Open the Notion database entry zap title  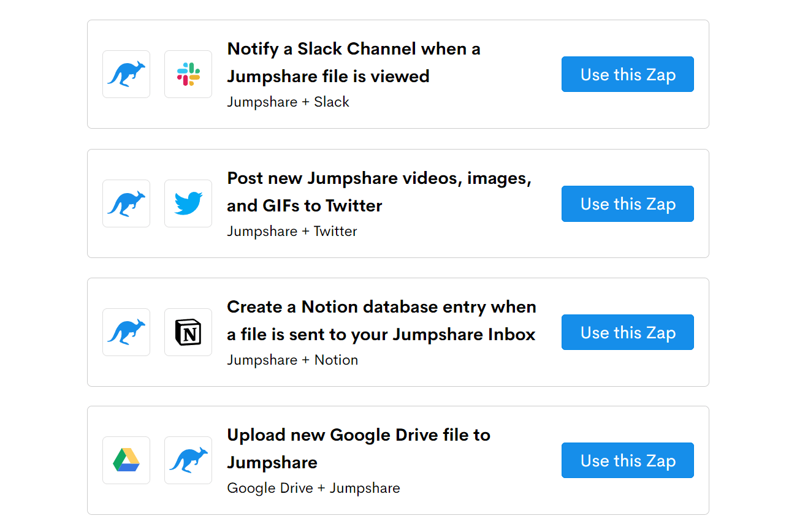[381, 321]
